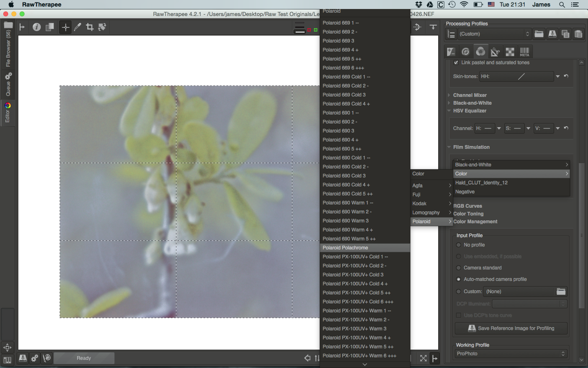Open the Queue side tab
Image resolution: width=588 pixels, height=368 pixels.
click(8, 85)
